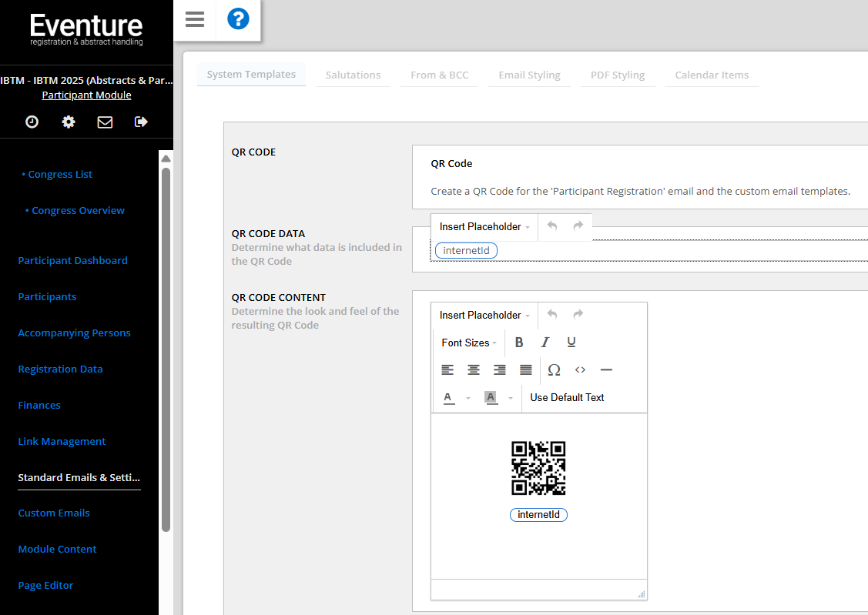Screen dimensions: 868x615
Task: Select the background color swatch button
Action: pyautogui.click(x=491, y=398)
